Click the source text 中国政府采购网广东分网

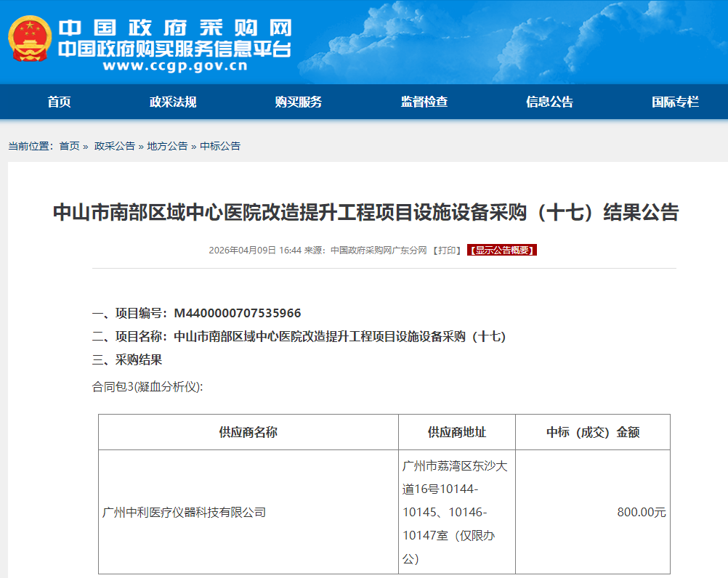(379, 251)
